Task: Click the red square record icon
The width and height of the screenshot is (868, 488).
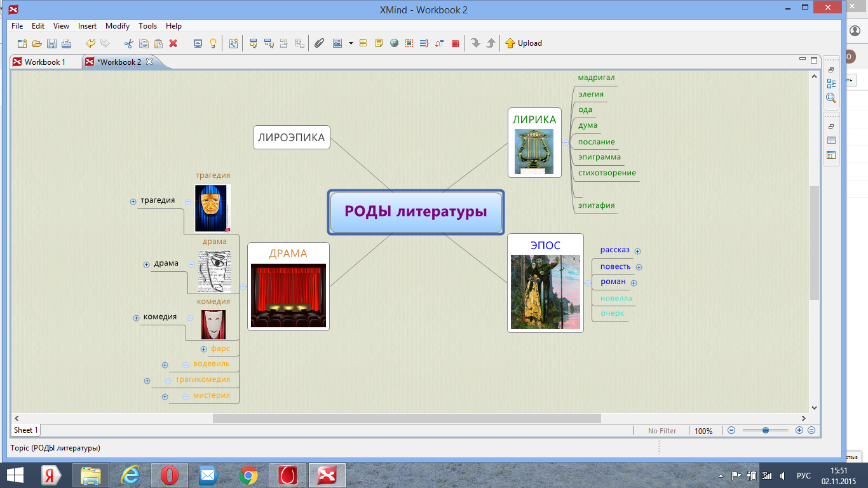Action: click(455, 43)
